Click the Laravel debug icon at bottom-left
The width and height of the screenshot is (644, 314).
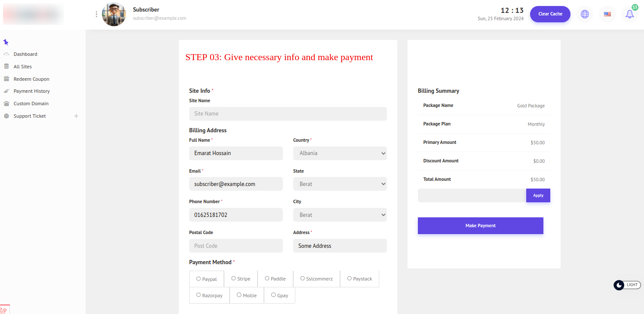click(4, 310)
